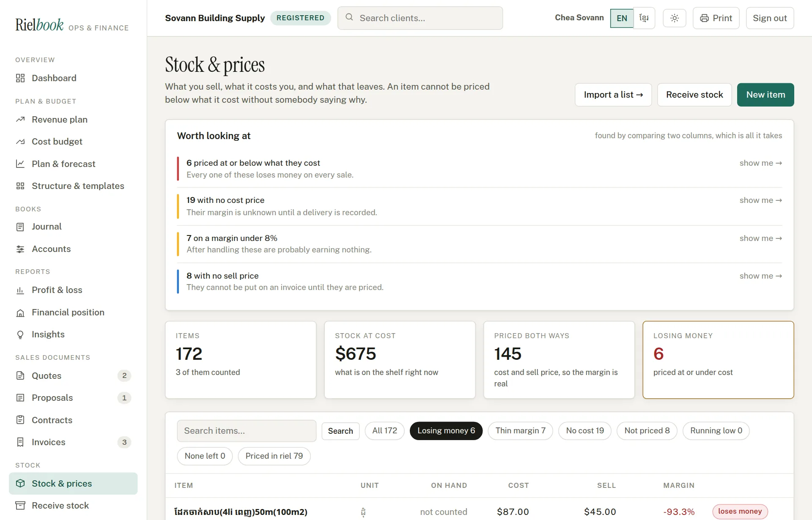Image resolution: width=812 pixels, height=520 pixels.
Task: Click the Chea Sovann user name
Action: 579,18
